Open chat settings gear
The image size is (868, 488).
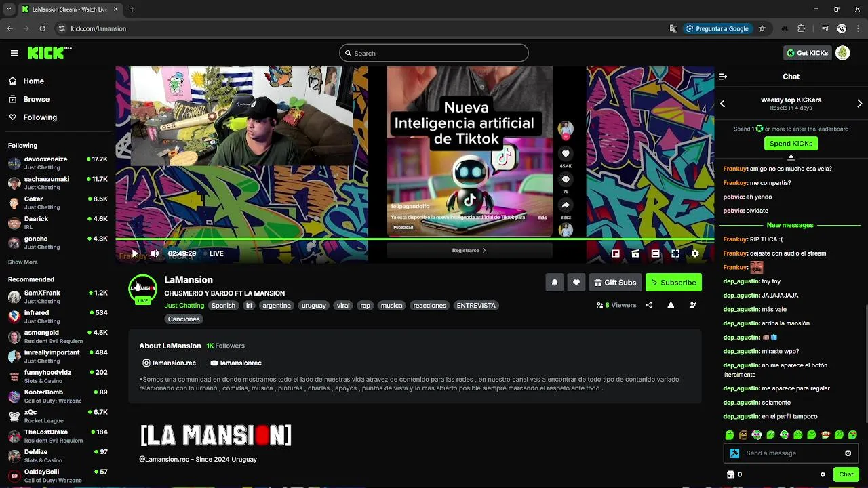823,474
